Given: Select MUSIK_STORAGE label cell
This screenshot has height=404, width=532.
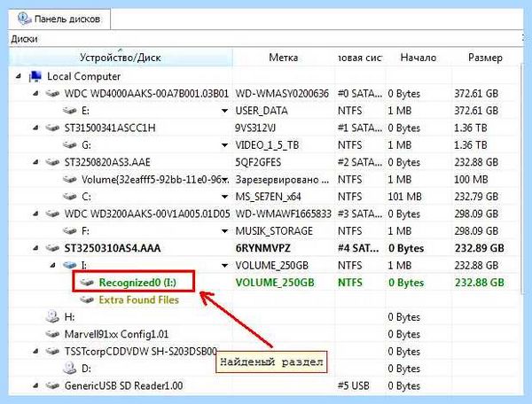Looking at the screenshot, I should (x=274, y=231).
